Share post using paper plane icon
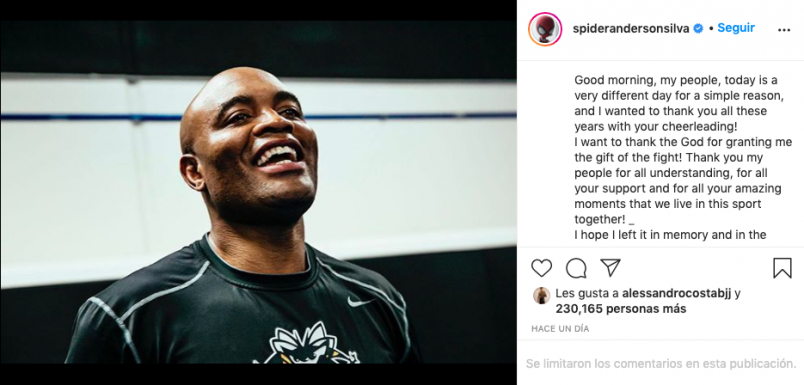Screen dimensions: 804x385 (610, 268)
